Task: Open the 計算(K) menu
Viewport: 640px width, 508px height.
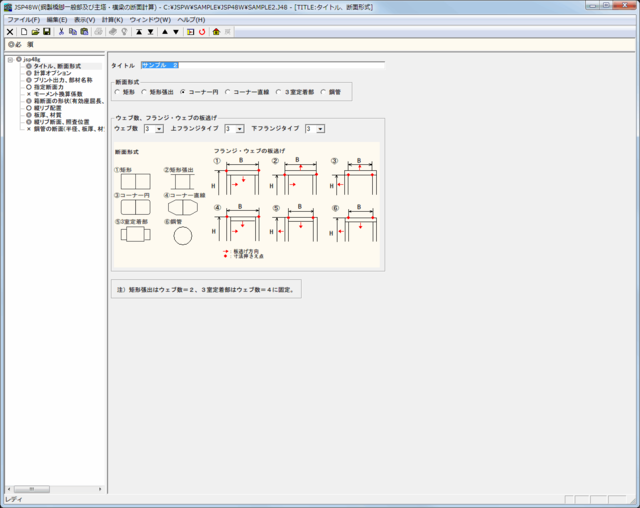Action: click(112, 19)
